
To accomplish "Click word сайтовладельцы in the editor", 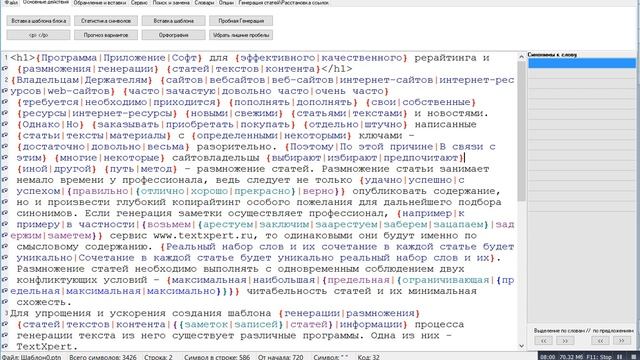I will 216,158.
